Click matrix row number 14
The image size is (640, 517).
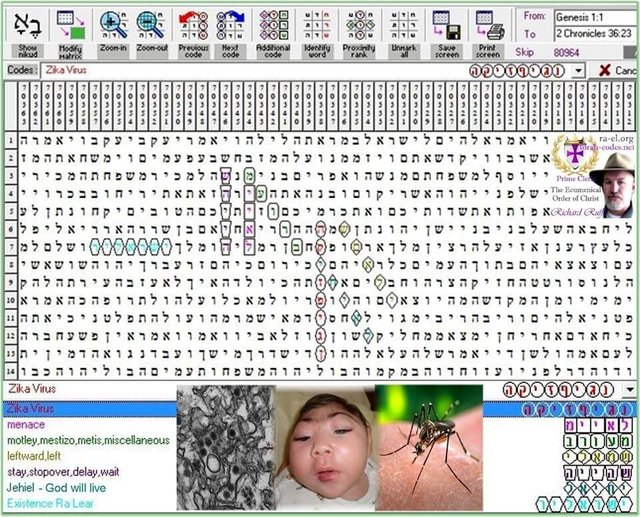(11, 371)
